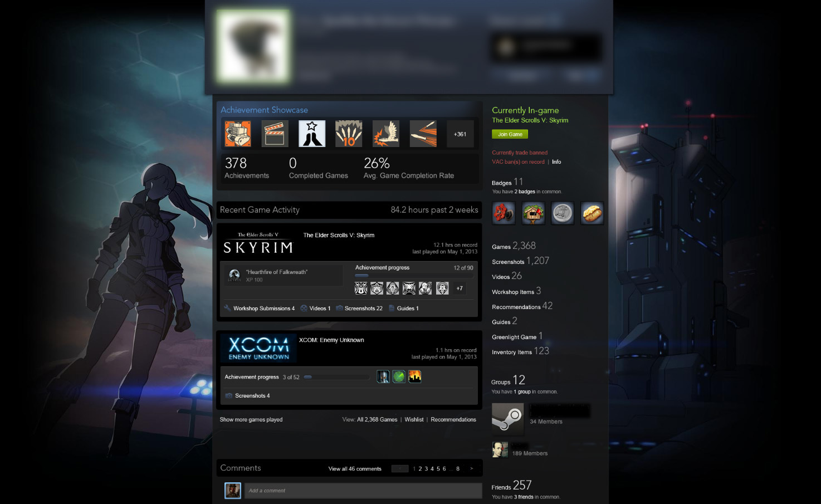Go to comments page 5
This screenshot has height=504, width=821.
438,469
